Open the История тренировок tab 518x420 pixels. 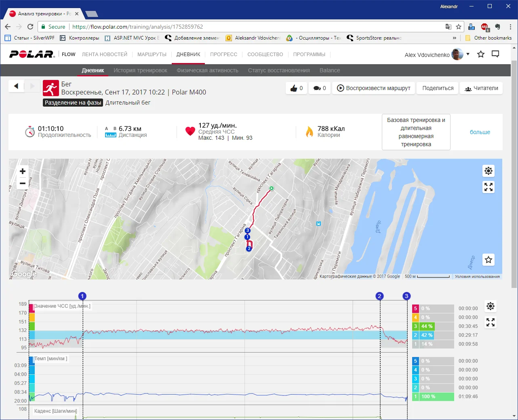click(x=140, y=70)
